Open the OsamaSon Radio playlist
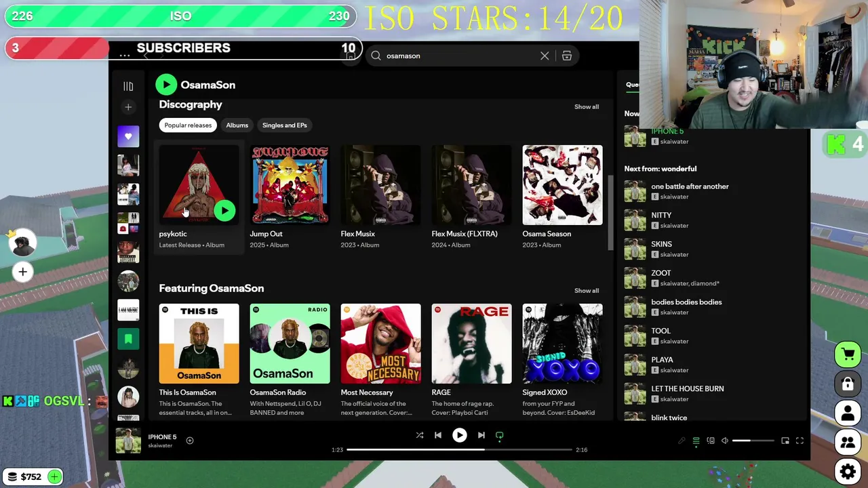Screen dimensions: 868x488 point(290,344)
